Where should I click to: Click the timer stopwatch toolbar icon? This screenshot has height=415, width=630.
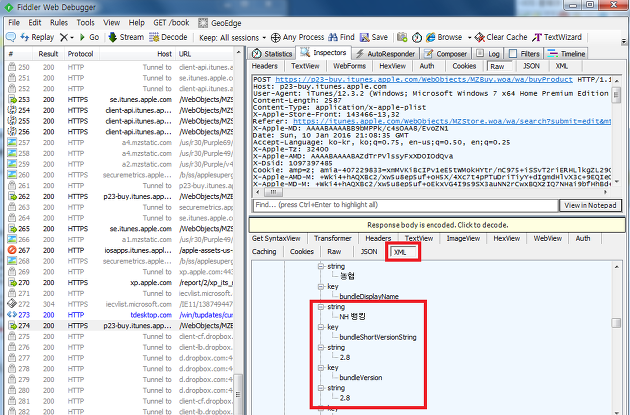coord(417,37)
